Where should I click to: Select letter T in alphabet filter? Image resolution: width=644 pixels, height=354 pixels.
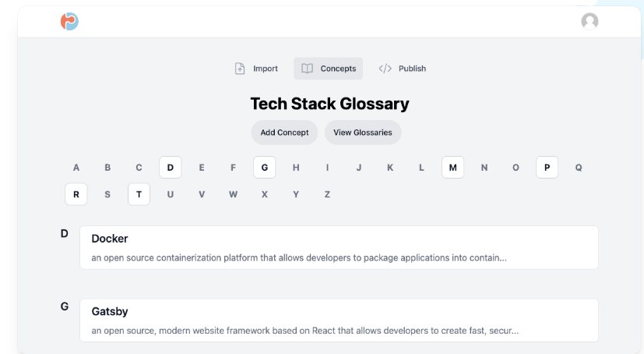(139, 194)
